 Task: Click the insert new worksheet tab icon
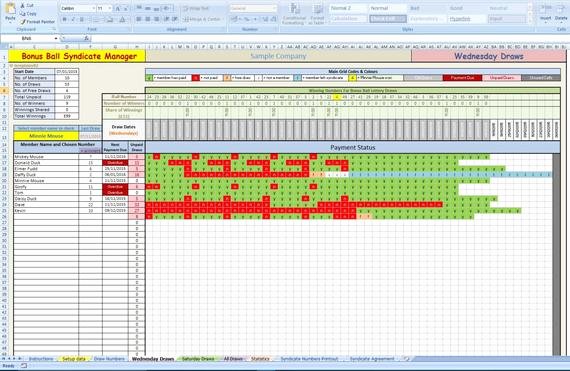pos(406,359)
